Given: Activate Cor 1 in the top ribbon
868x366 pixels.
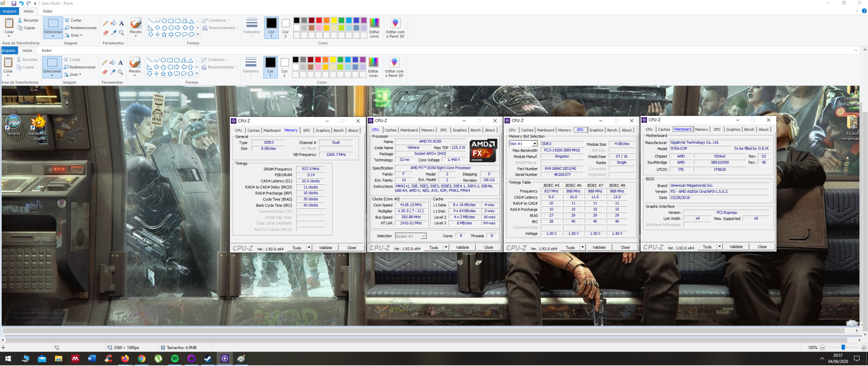Looking at the screenshot, I should point(271,28).
